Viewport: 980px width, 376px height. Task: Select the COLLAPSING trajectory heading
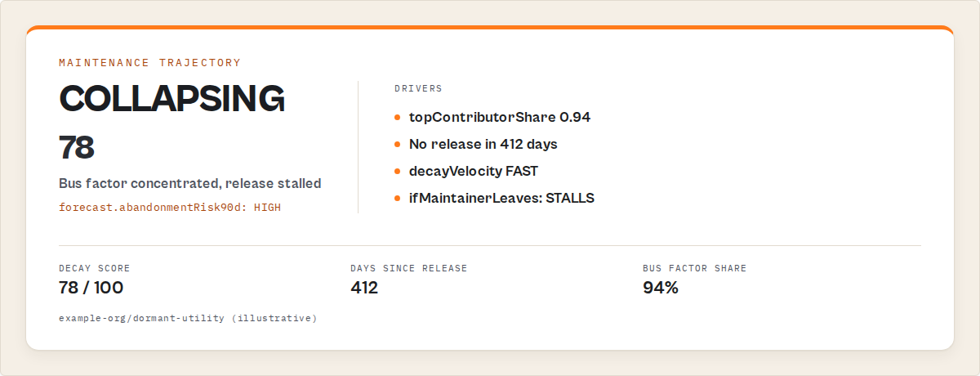tap(171, 98)
